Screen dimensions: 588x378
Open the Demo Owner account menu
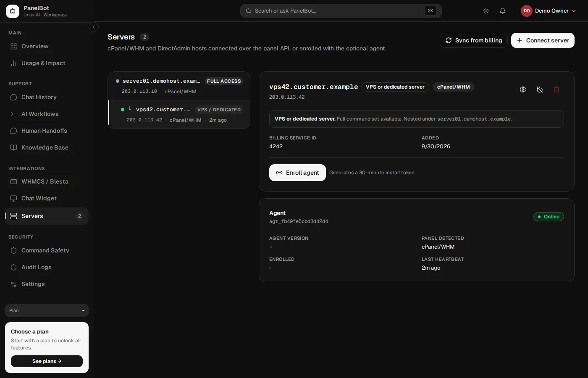(549, 11)
